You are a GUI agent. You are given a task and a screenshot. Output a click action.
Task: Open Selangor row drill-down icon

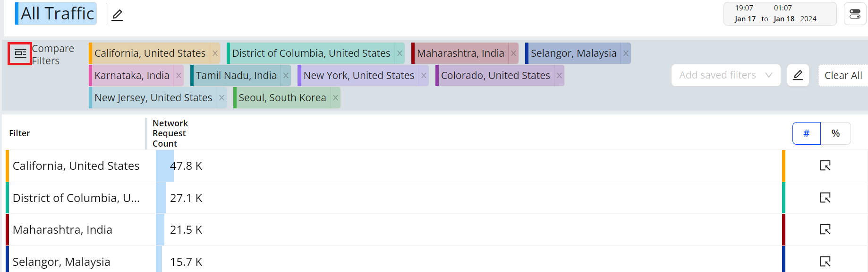pos(825,261)
